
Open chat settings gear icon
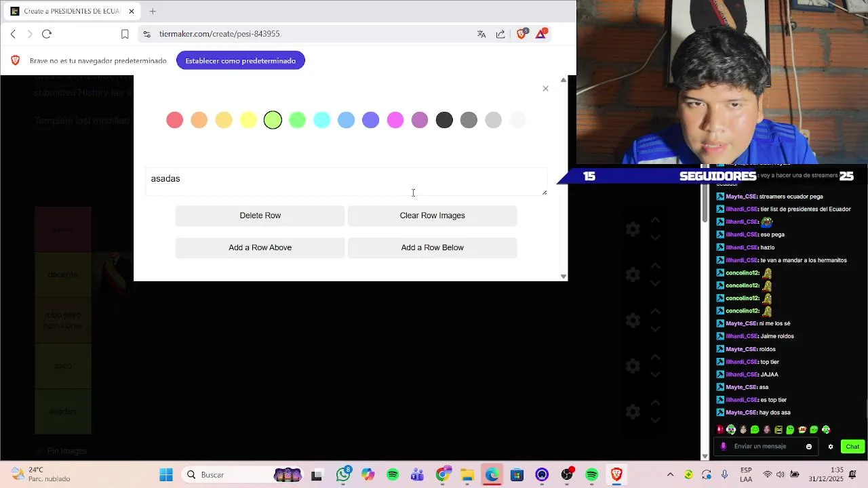[831, 447]
